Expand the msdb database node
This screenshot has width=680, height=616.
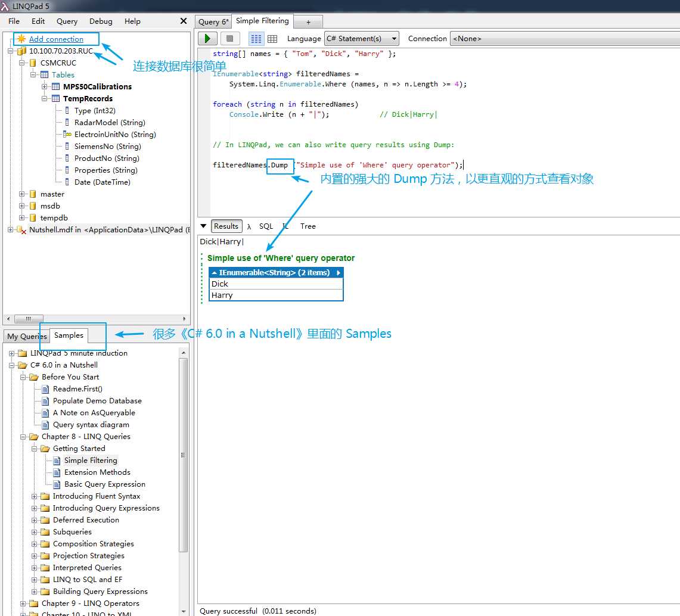[x=21, y=206]
